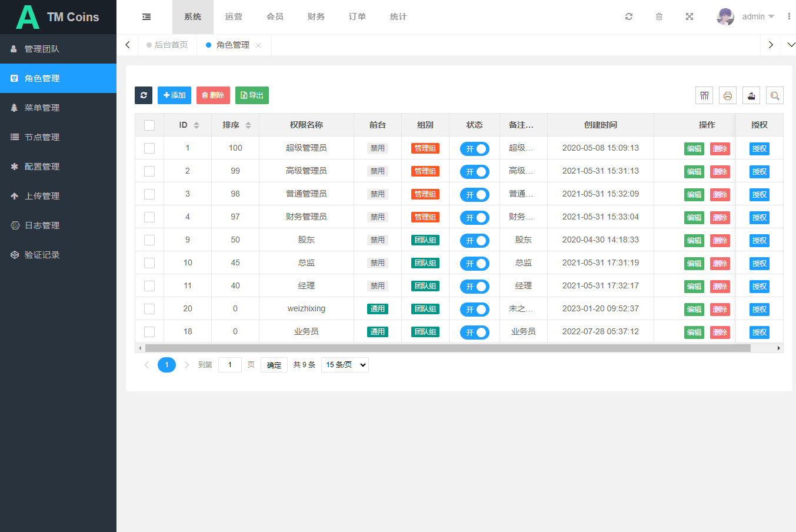Viewport: 796px width, 532px height.
Task: Select the checkbox for the 股东 row
Action: pos(149,240)
